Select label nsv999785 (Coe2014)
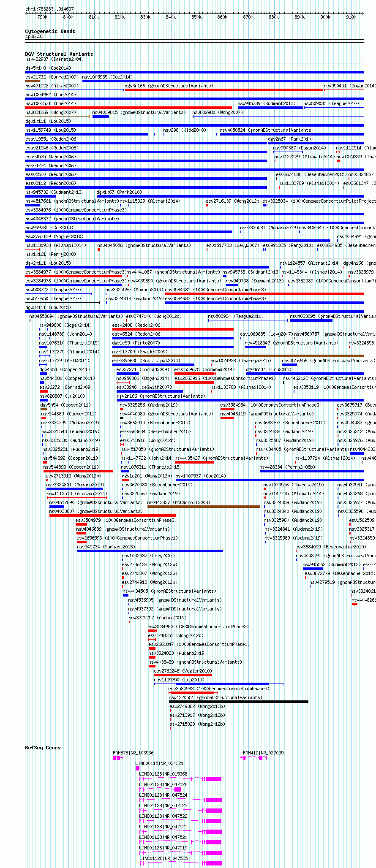The height and width of the screenshot is (868, 376). tap(49, 228)
